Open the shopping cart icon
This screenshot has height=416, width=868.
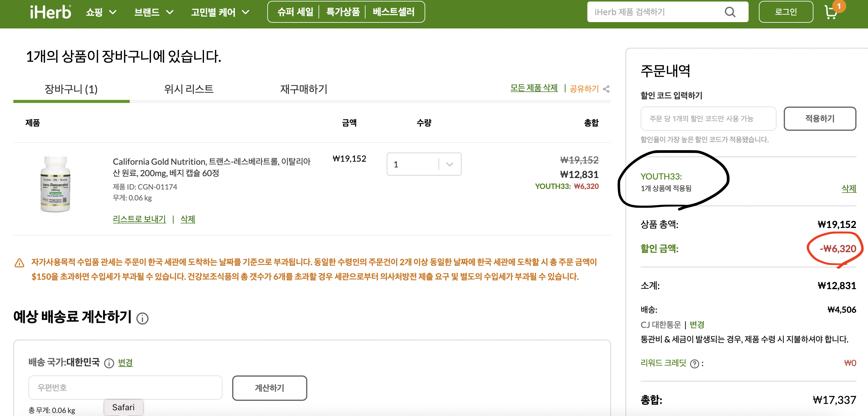831,12
